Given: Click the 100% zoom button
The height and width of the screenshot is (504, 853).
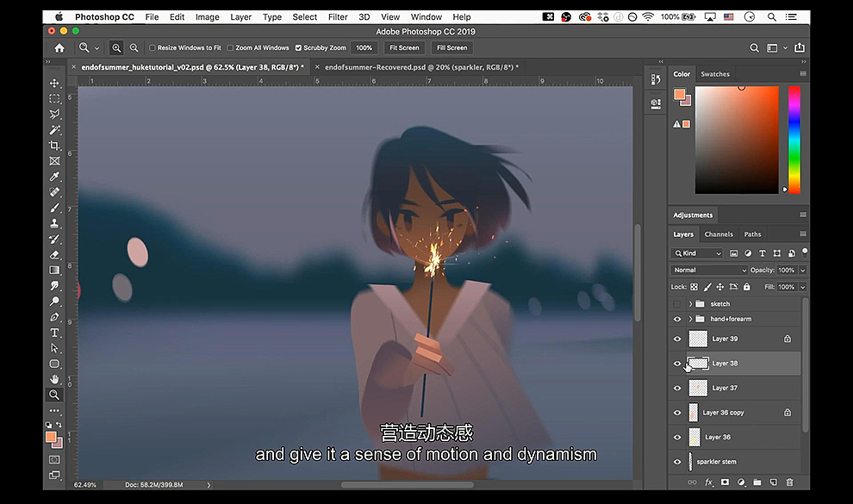Looking at the screenshot, I should tap(364, 48).
